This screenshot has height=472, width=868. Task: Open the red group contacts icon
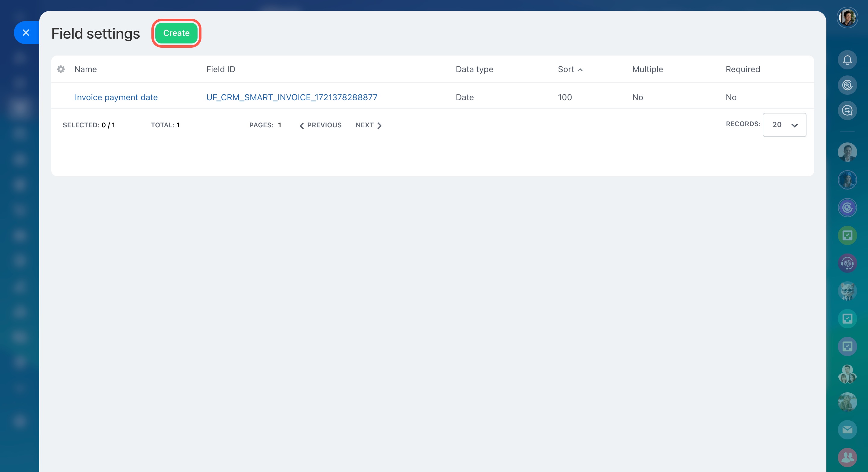[847, 457]
